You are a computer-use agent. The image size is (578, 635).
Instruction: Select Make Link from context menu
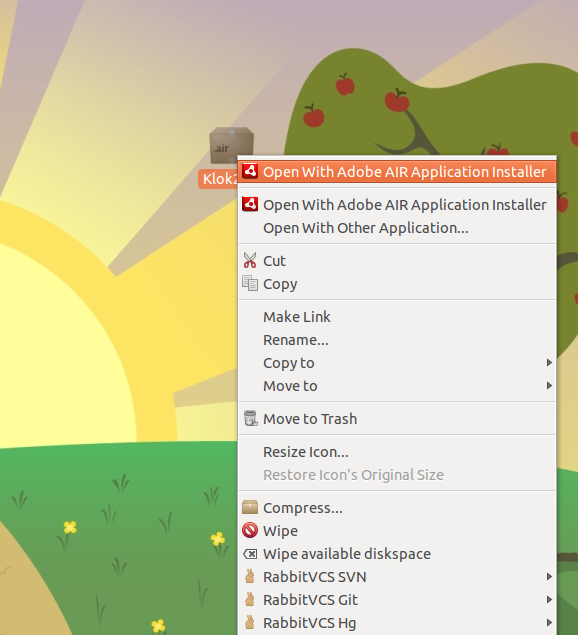397,317
